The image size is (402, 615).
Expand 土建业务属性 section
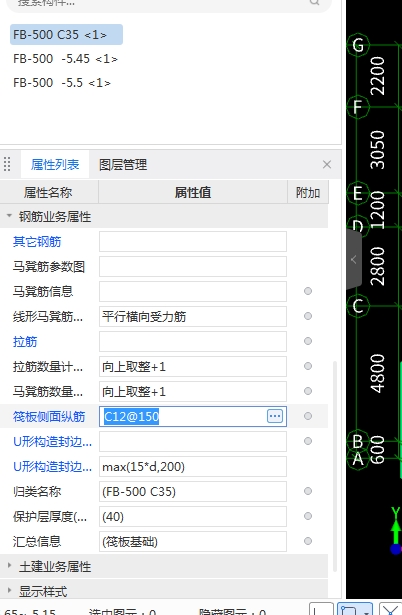(9, 566)
